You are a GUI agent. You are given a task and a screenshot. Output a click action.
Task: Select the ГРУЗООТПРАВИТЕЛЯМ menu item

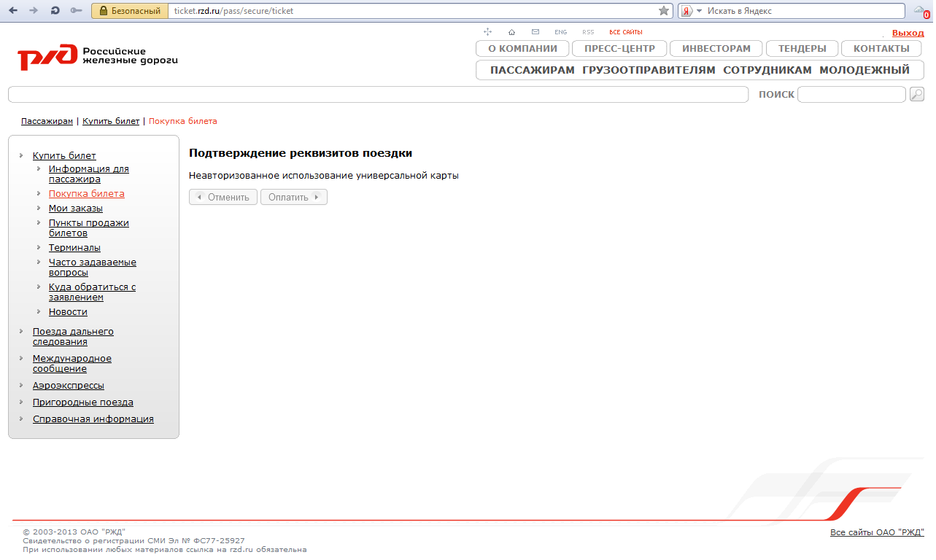click(649, 70)
